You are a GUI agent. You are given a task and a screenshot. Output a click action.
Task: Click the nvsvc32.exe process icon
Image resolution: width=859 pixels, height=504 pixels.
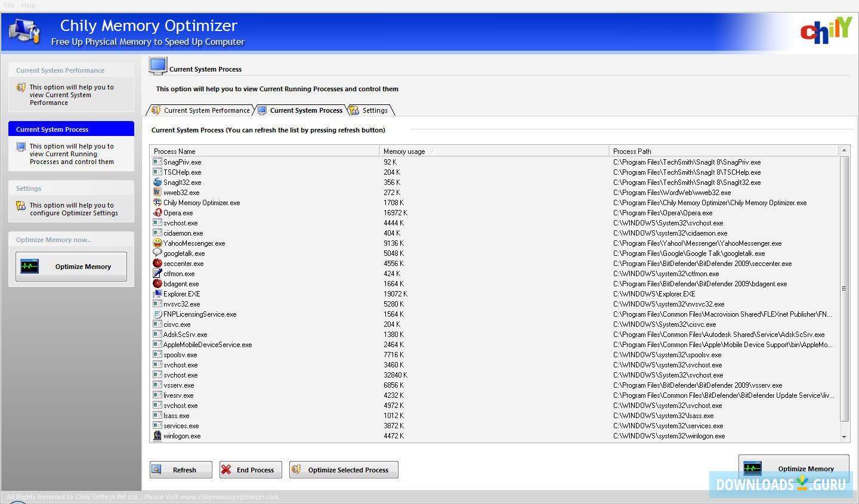click(x=157, y=304)
